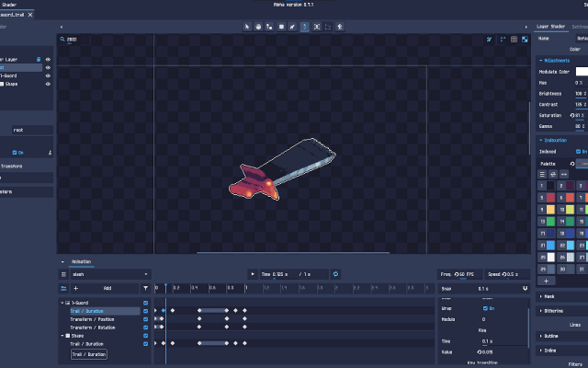Viewport: 588px width, 368px height.
Task: Select the arrow pointer tool
Action: [247, 27]
